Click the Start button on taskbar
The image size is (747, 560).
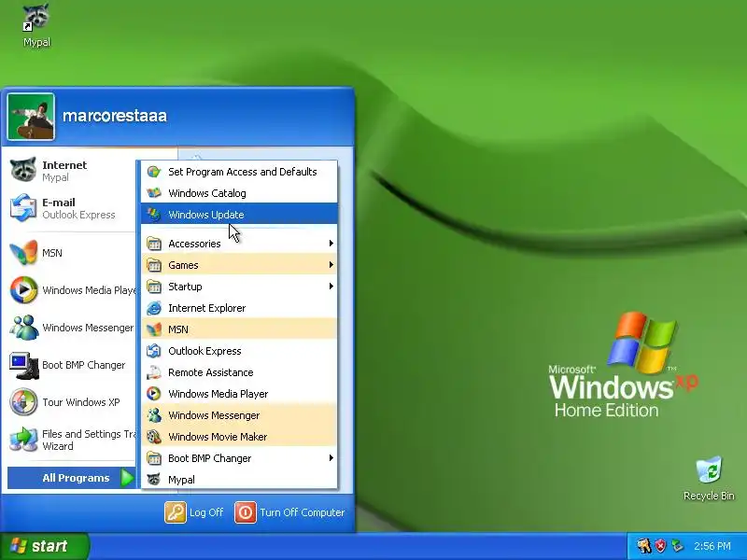[44, 546]
